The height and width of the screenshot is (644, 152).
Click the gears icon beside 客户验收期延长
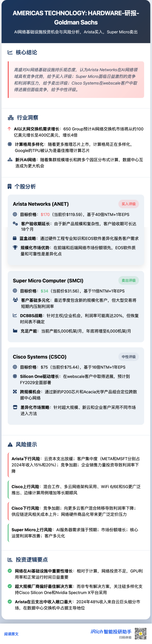pos(15,223)
